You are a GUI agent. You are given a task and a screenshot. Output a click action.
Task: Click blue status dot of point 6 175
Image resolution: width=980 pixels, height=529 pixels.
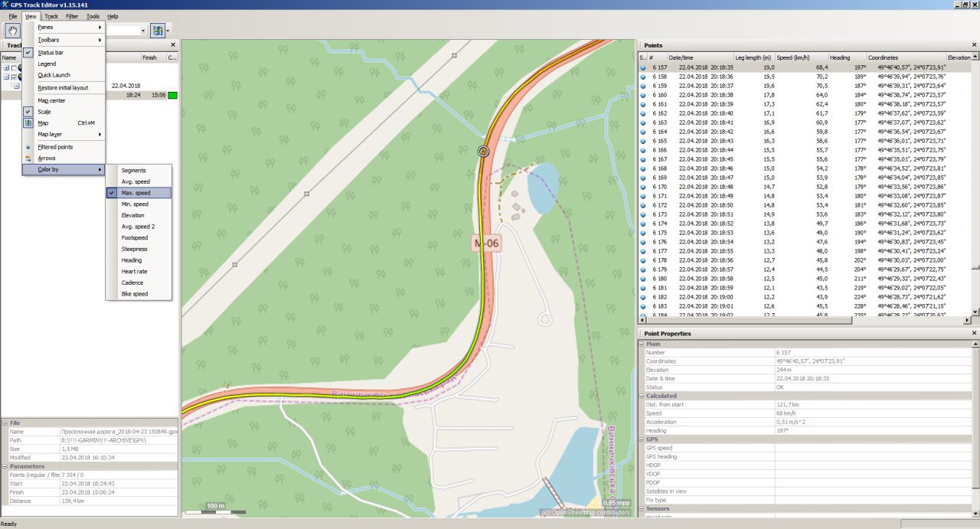click(643, 233)
